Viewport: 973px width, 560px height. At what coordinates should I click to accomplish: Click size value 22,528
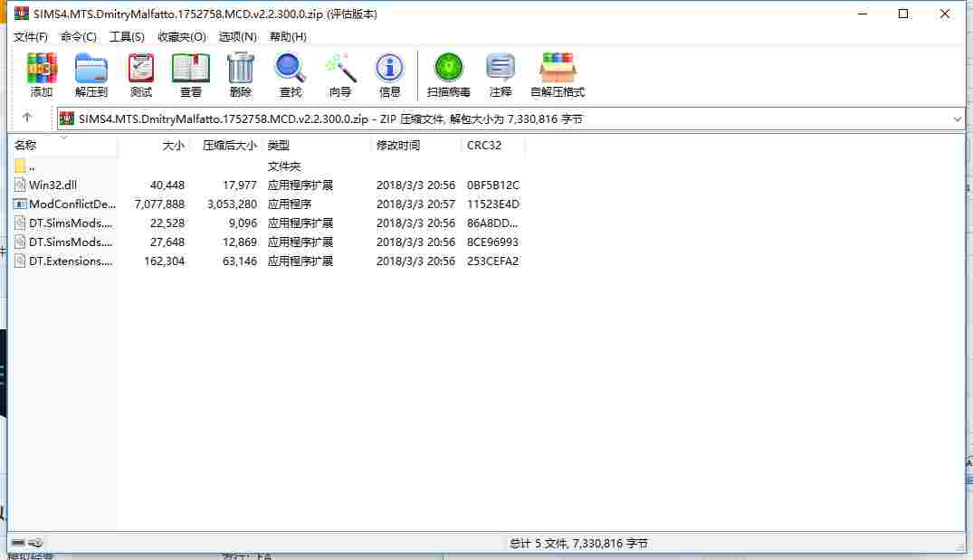pyautogui.click(x=167, y=223)
